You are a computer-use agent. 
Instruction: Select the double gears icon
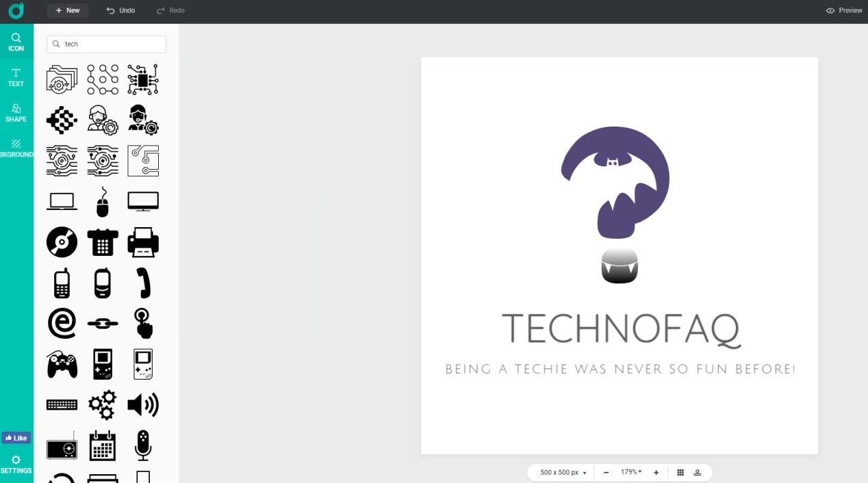(103, 405)
